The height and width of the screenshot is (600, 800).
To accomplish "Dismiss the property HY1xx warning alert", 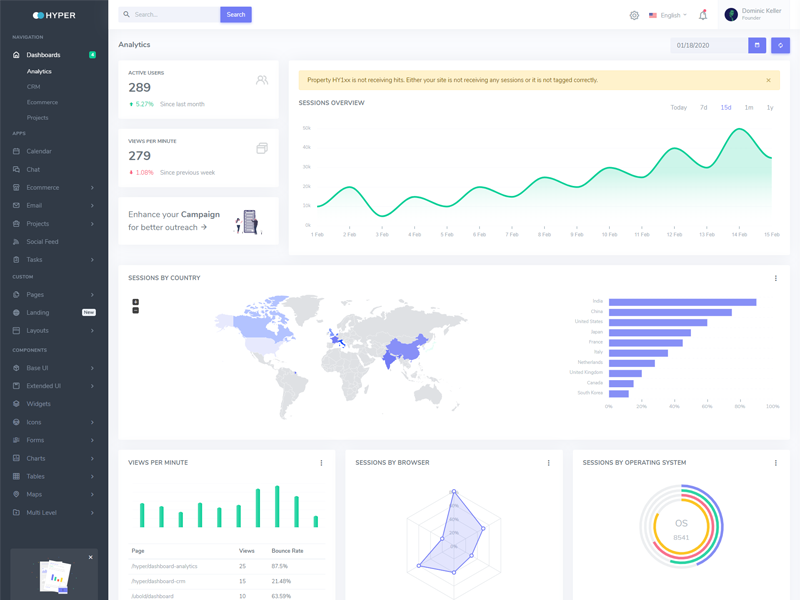I will [x=768, y=80].
